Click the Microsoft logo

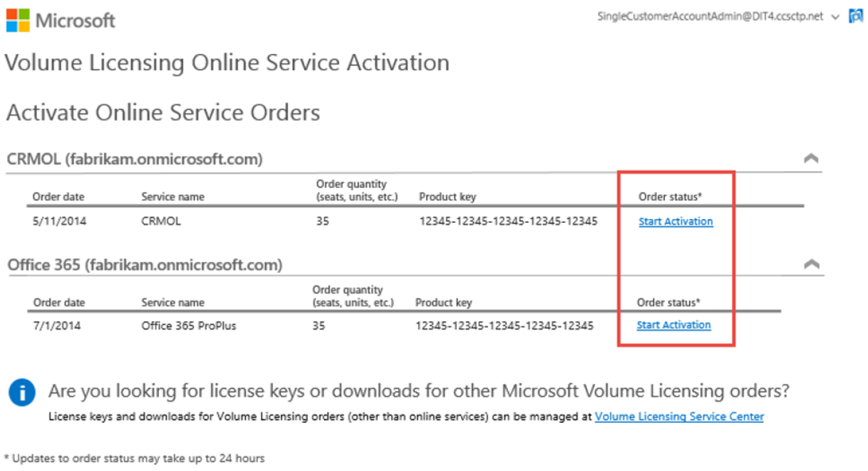click(x=61, y=19)
